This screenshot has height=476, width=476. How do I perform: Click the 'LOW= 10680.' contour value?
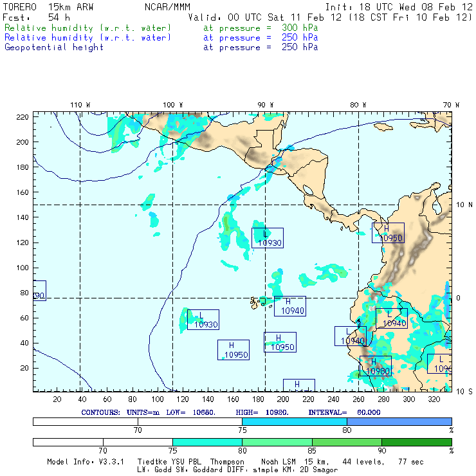coord(190,412)
